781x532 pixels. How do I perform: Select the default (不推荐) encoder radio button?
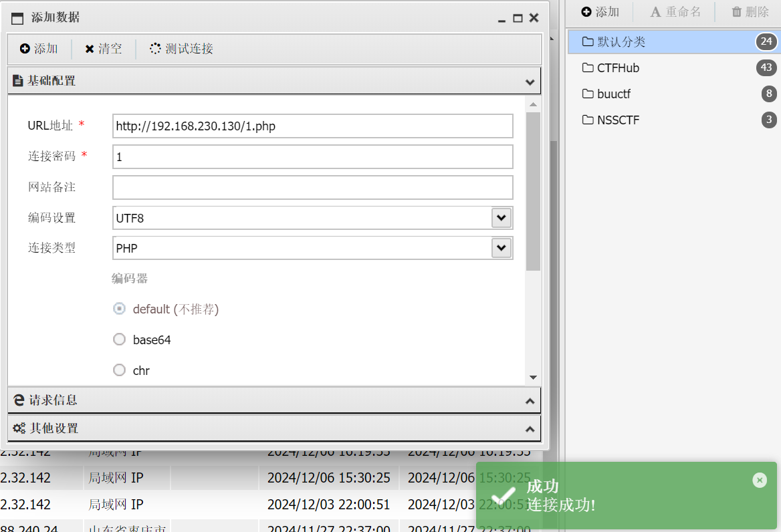click(x=119, y=309)
